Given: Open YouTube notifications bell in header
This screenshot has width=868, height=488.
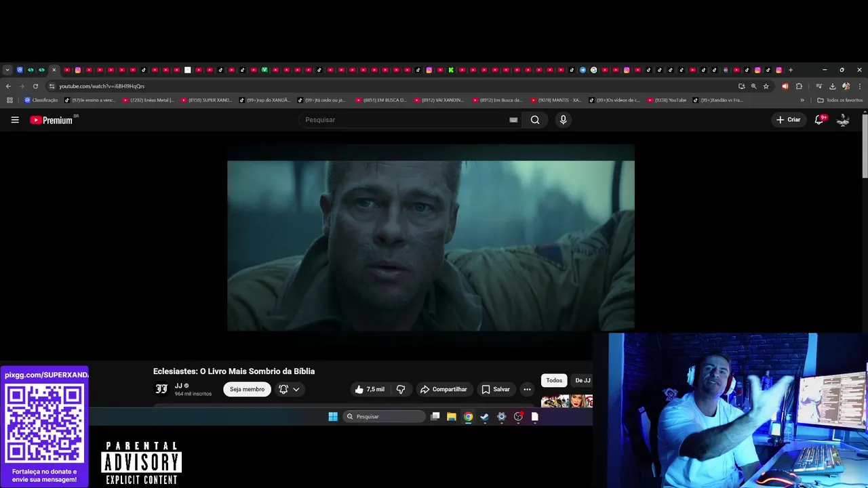Looking at the screenshot, I should (819, 120).
